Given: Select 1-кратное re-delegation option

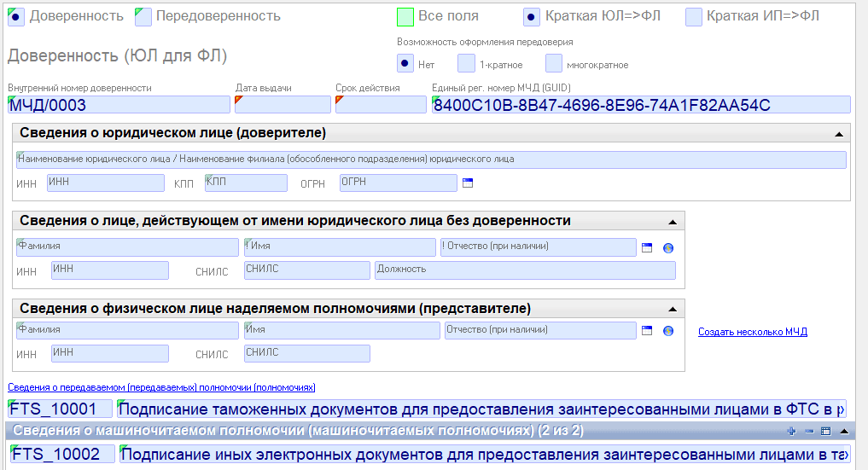Looking at the screenshot, I should [467, 64].
